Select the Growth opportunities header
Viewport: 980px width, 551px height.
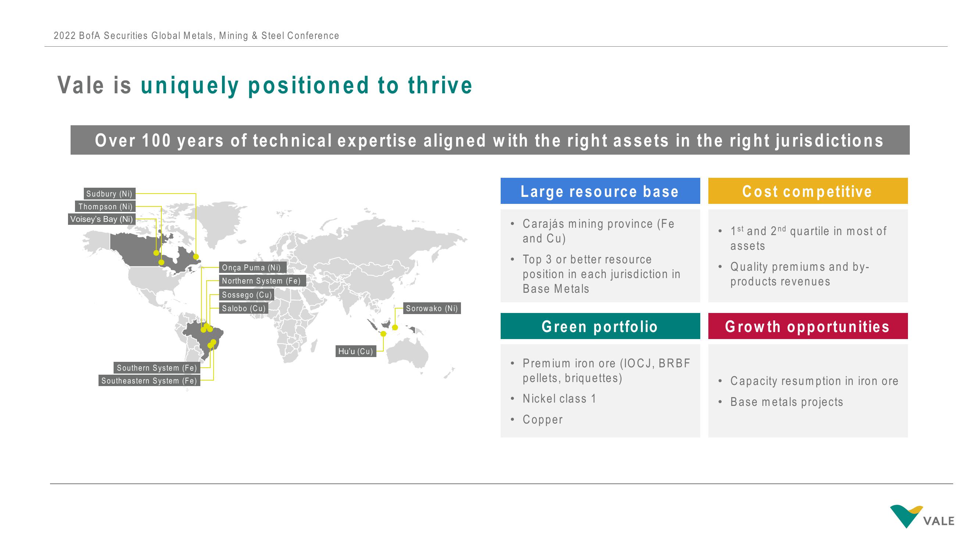tap(808, 326)
